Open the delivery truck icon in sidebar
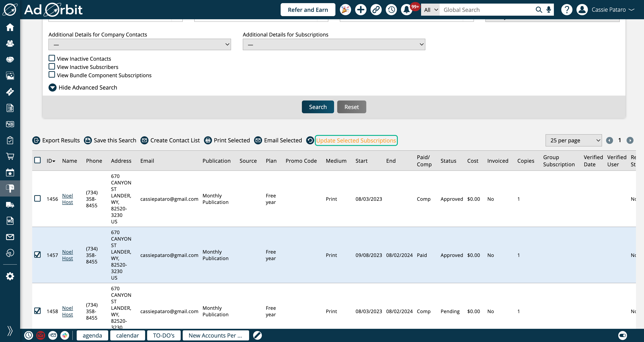Viewport: 644px width, 342px height. tap(10, 205)
